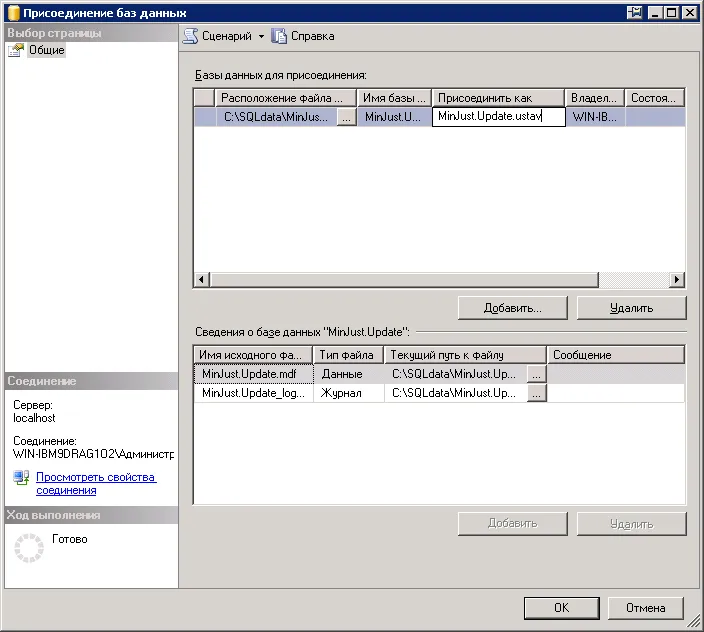Click the Сценарий script icon
This screenshot has height=632, width=704.
[x=190, y=36]
